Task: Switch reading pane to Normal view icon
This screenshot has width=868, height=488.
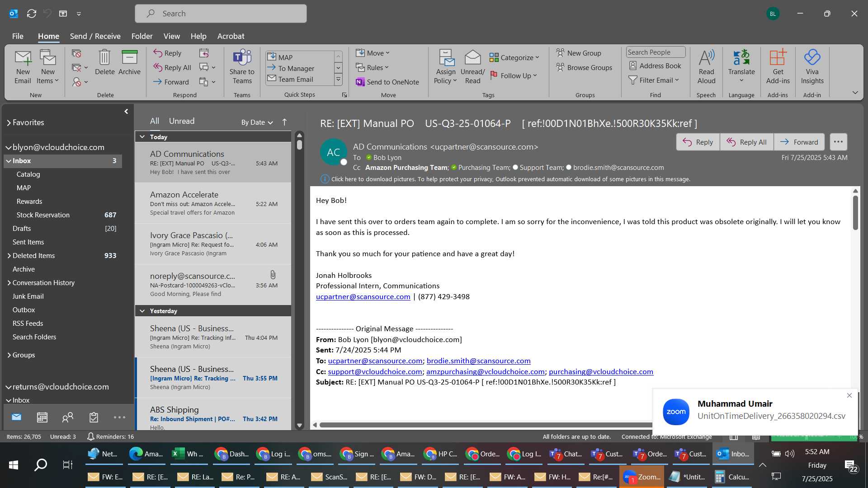Action: pos(734,437)
